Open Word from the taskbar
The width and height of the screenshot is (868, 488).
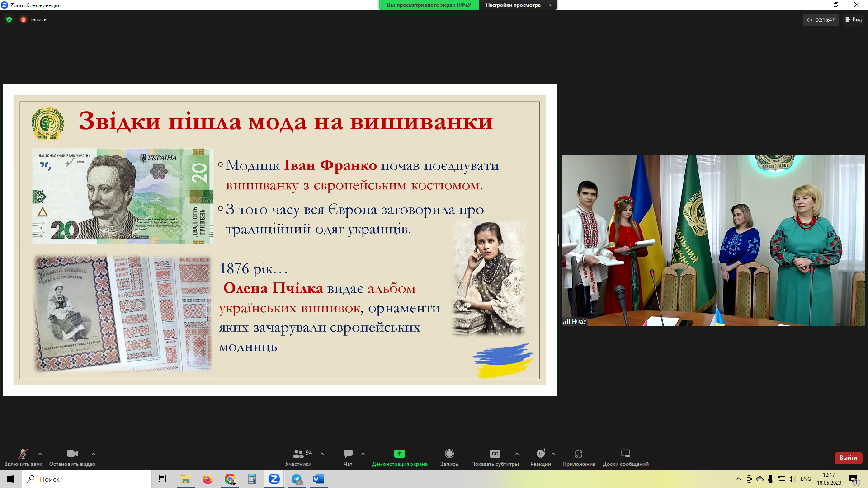tap(319, 479)
